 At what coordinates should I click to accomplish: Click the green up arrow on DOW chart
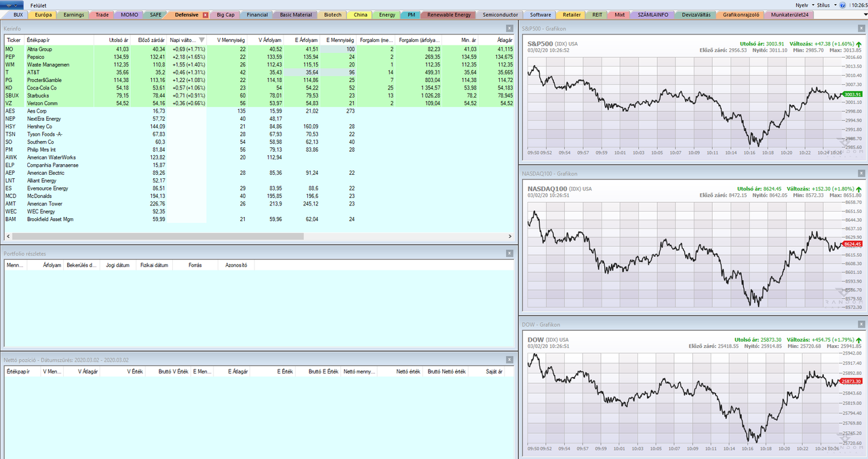(x=859, y=340)
